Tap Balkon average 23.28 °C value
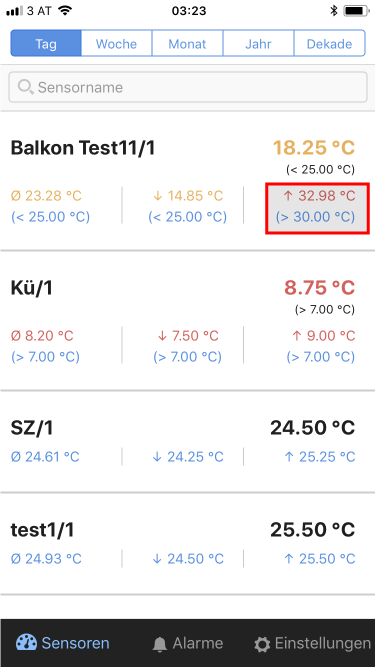The image size is (375, 667). pyautogui.click(x=46, y=196)
